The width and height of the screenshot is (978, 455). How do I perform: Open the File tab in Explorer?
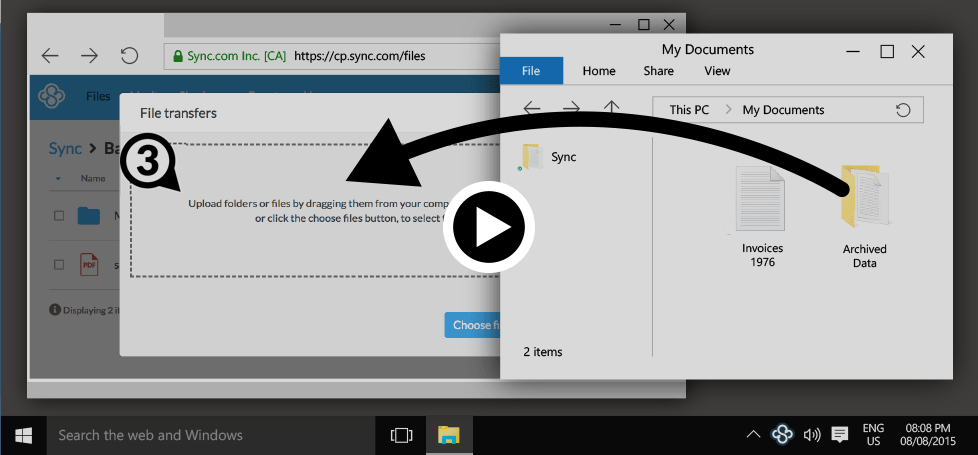(530, 71)
